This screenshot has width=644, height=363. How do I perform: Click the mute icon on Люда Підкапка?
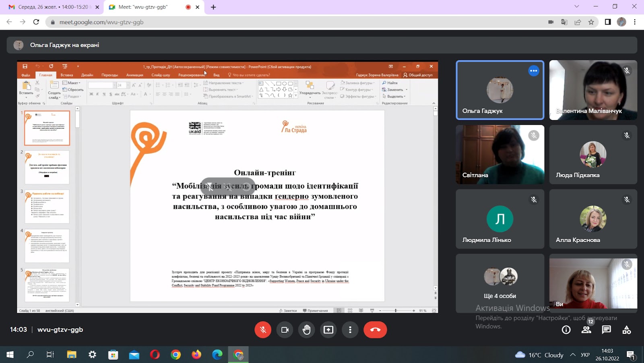(627, 135)
